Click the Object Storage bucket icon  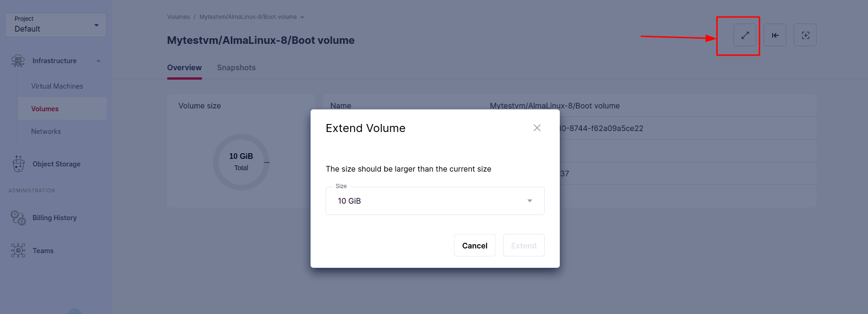click(17, 164)
